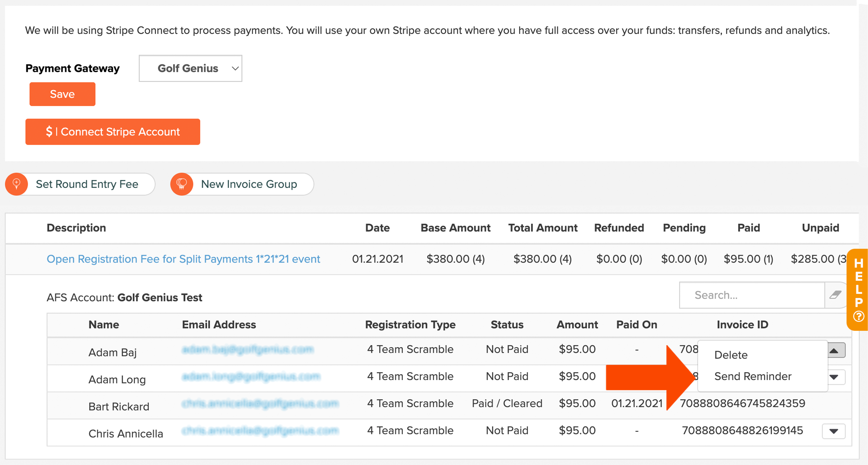This screenshot has height=465, width=868.
Task: Click the name Adam Baj
Action: [x=112, y=353]
